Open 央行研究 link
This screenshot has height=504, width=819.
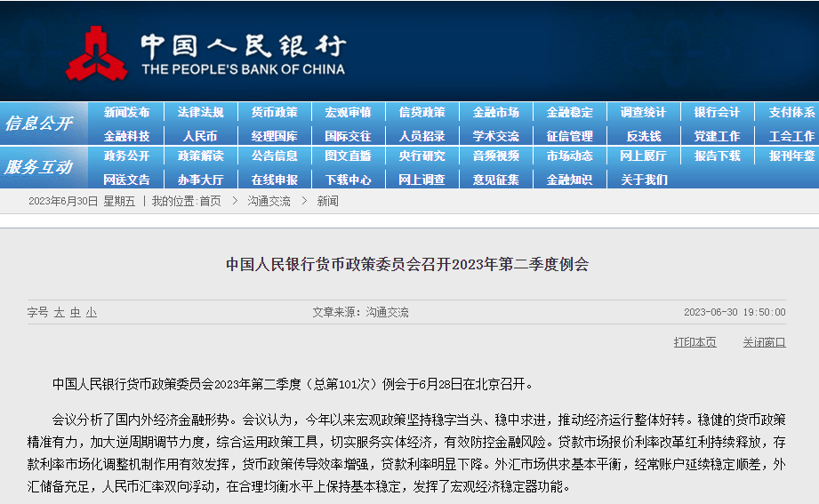422,156
